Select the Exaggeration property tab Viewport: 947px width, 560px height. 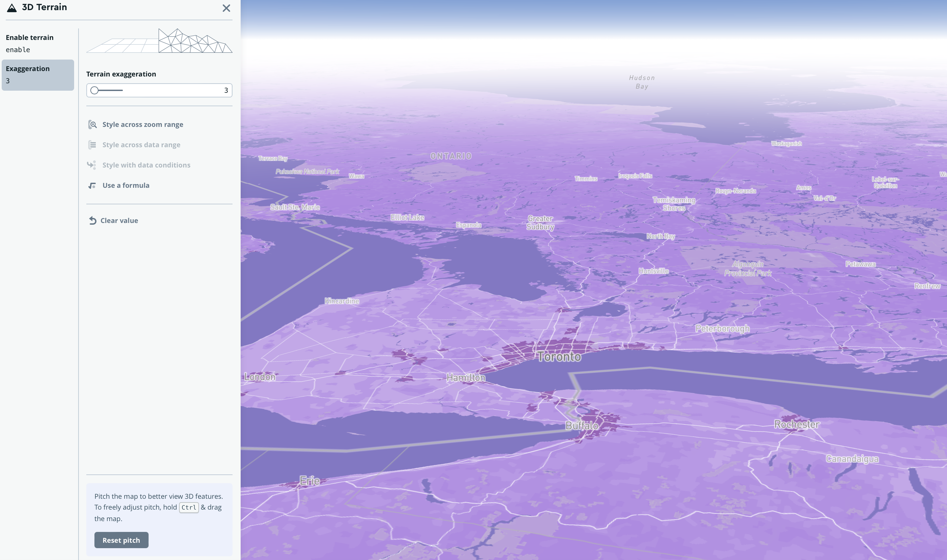[38, 75]
